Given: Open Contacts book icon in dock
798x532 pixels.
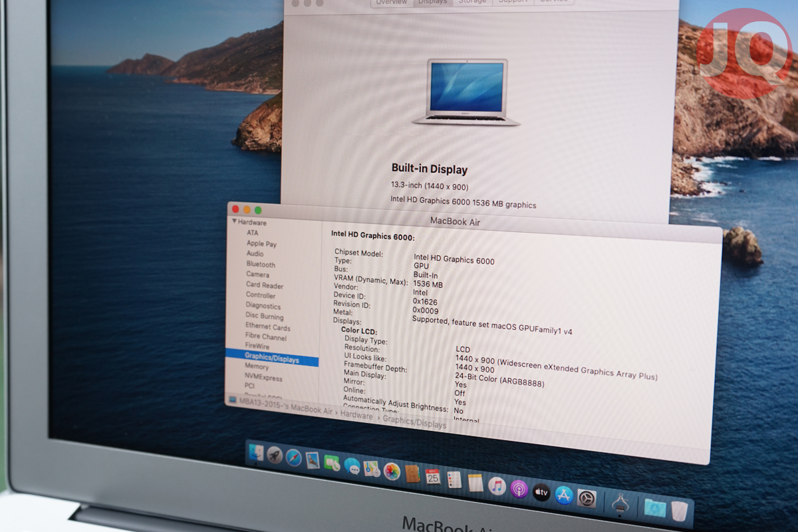Looking at the screenshot, I should point(412,474).
